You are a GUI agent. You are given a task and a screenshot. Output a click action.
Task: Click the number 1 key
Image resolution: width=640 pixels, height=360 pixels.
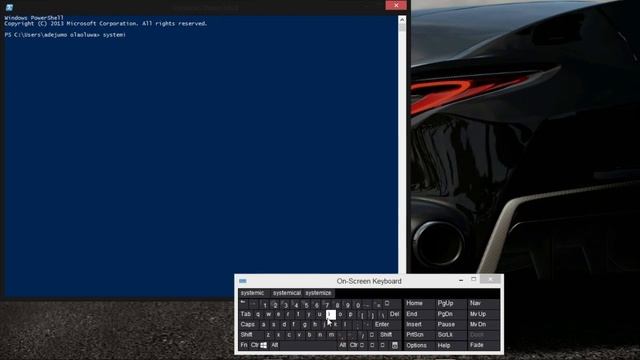[265, 305]
